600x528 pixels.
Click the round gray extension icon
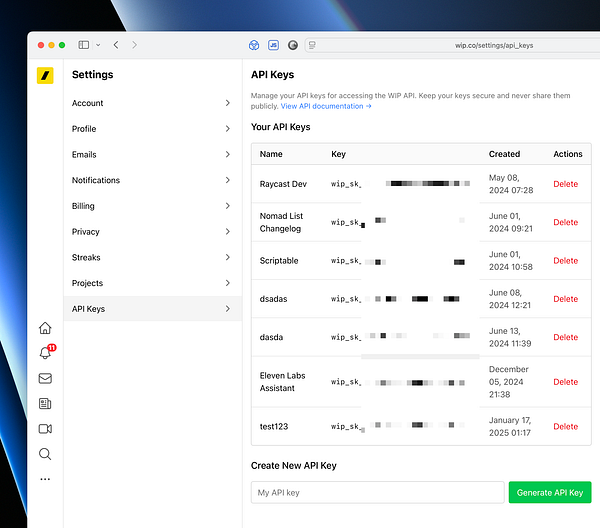293,45
